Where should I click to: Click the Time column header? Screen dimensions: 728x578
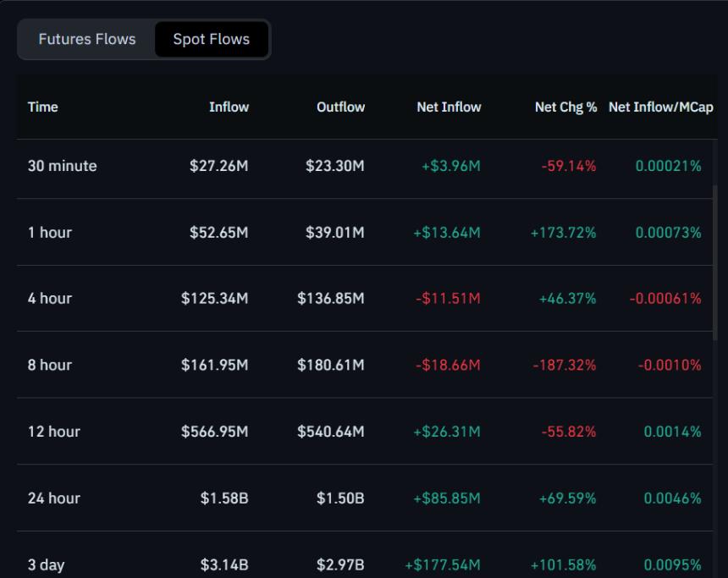41,107
